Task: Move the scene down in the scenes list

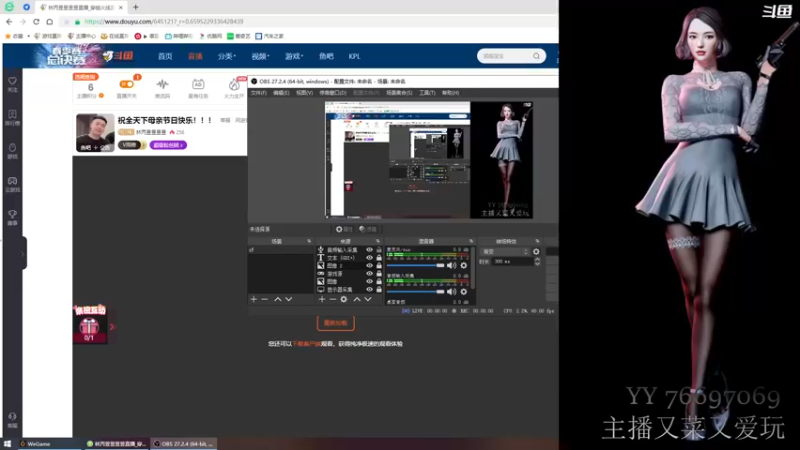Action: tap(289, 299)
